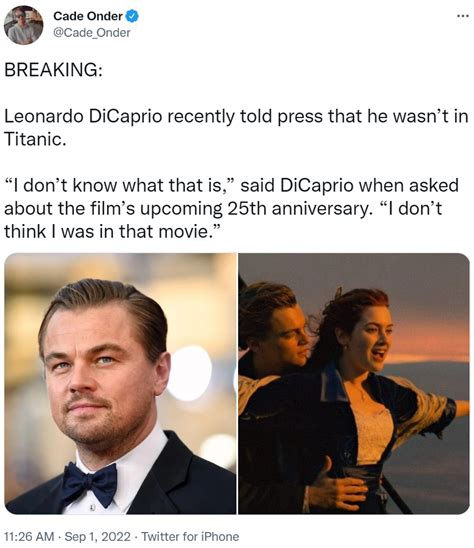Open the three-dot more options menu
474x548 pixels.
point(463,16)
